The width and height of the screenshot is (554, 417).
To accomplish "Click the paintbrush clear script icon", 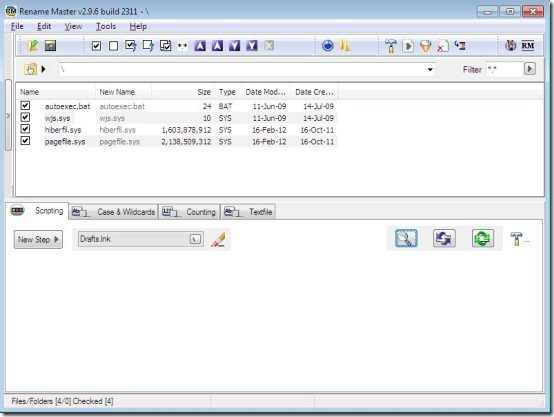I will coord(219,239).
